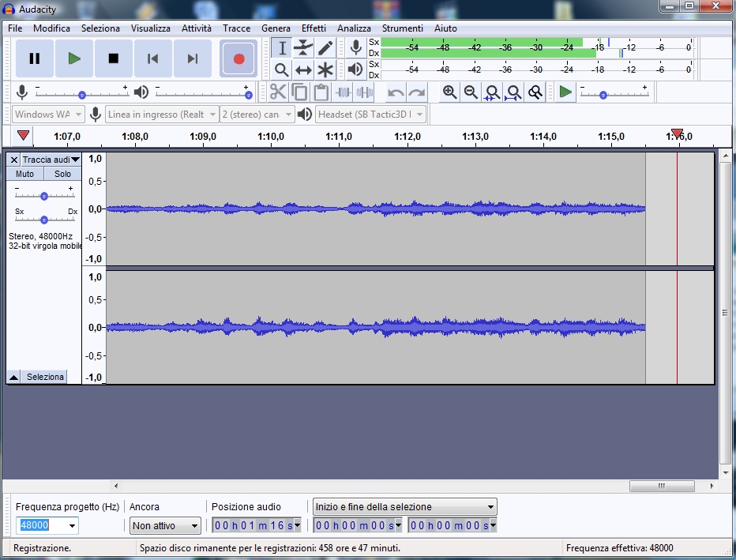The image size is (736, 560).
Task: Open the File menu
Action: (15, 28)
